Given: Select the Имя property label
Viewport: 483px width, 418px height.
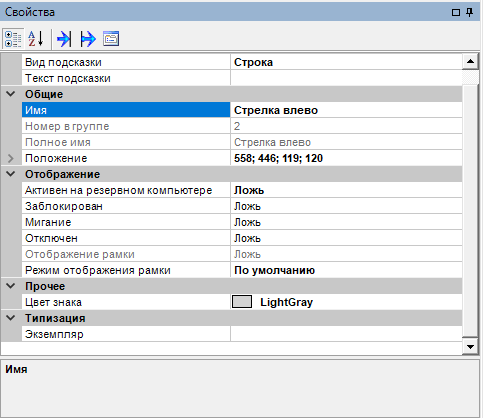Looking at the screenshot, I should pos(36,110).
